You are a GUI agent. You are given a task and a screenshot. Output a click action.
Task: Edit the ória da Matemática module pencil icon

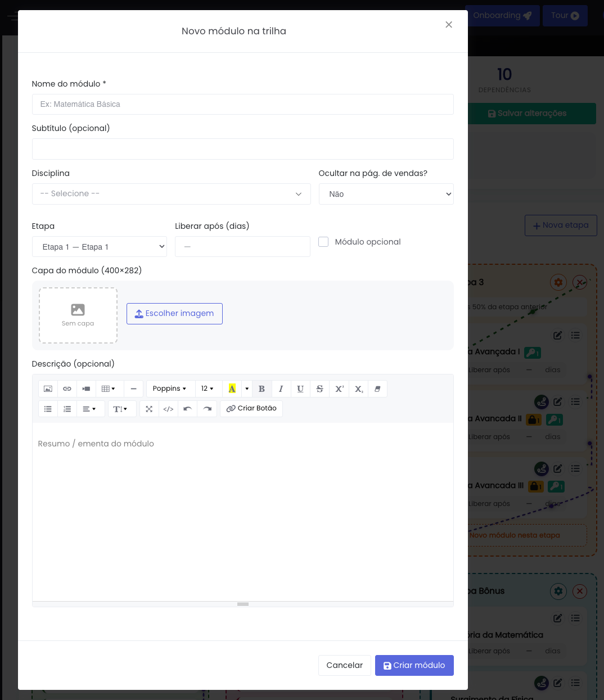(x=557, y=618)
